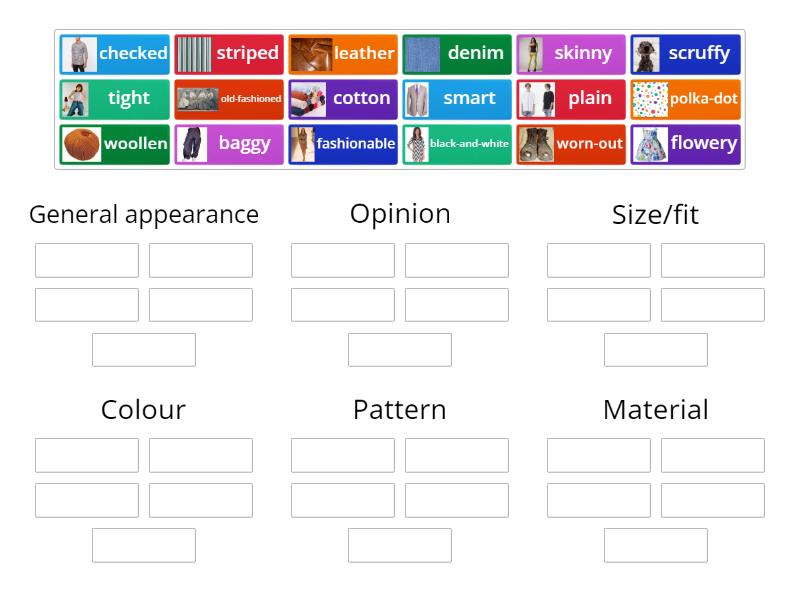
Task: Click the Material category heading
Action: click(655, 409)
